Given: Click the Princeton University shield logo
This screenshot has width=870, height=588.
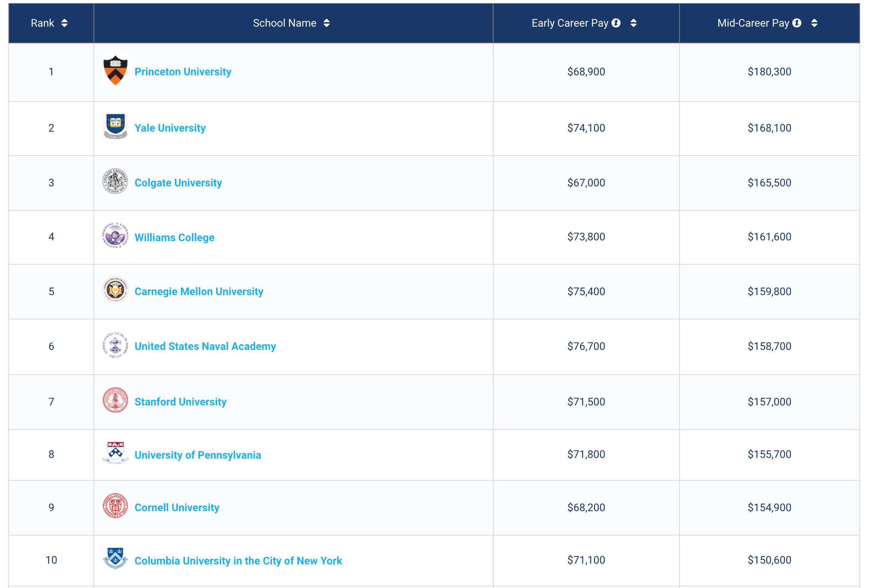Looking at the screenshot, I should click(115, 71).
